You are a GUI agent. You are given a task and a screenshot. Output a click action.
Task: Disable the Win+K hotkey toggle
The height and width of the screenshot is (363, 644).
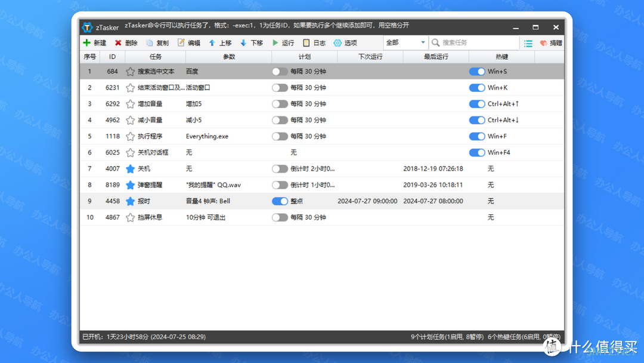tap(477, 88)
